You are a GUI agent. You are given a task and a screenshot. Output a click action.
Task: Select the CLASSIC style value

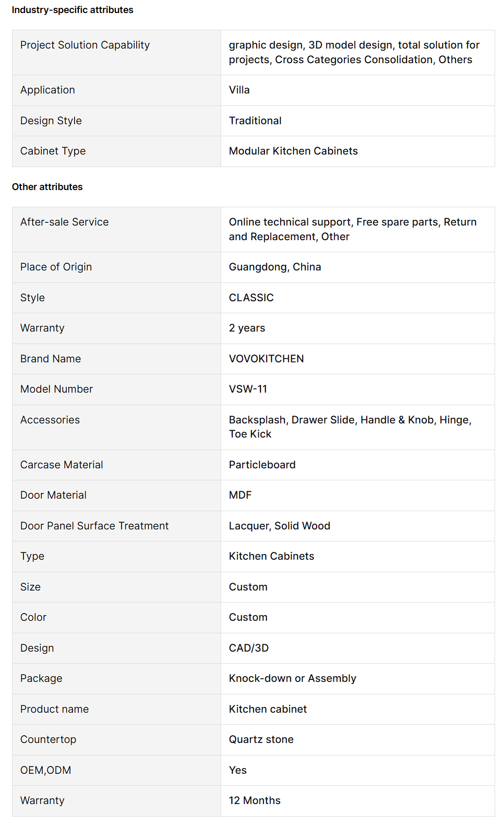tap(251, 298)
